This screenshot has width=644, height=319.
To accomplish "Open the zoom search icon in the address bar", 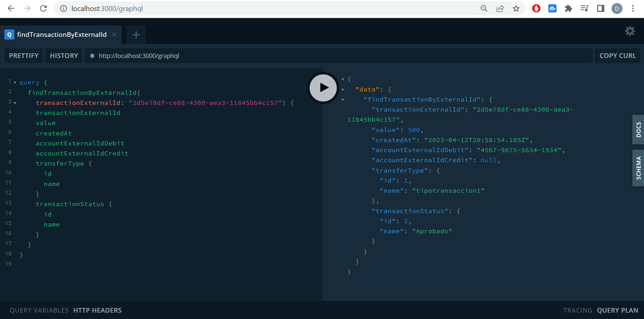I will coord(484,8).
